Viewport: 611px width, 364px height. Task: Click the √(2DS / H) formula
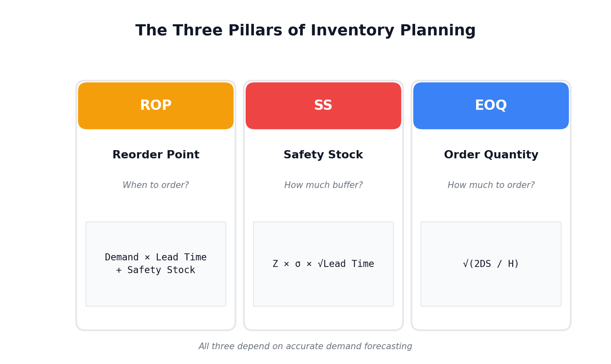tap(491, 264)
